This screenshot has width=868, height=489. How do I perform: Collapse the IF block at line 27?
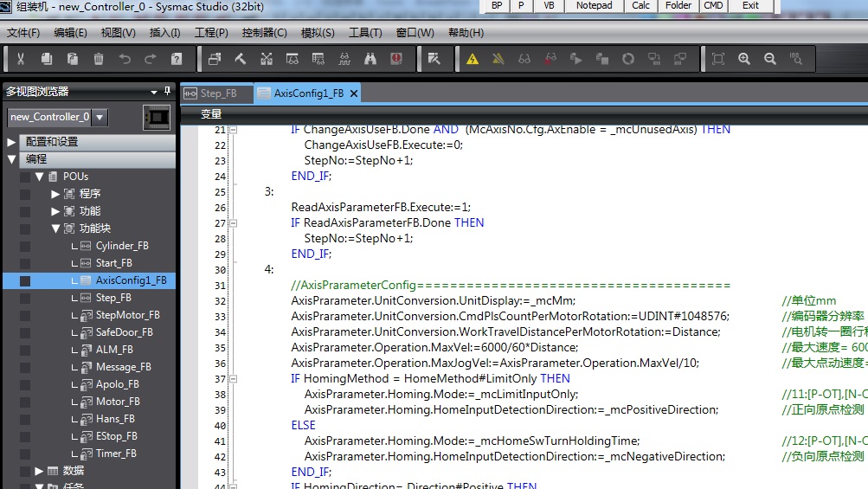(x=233, y=223)
